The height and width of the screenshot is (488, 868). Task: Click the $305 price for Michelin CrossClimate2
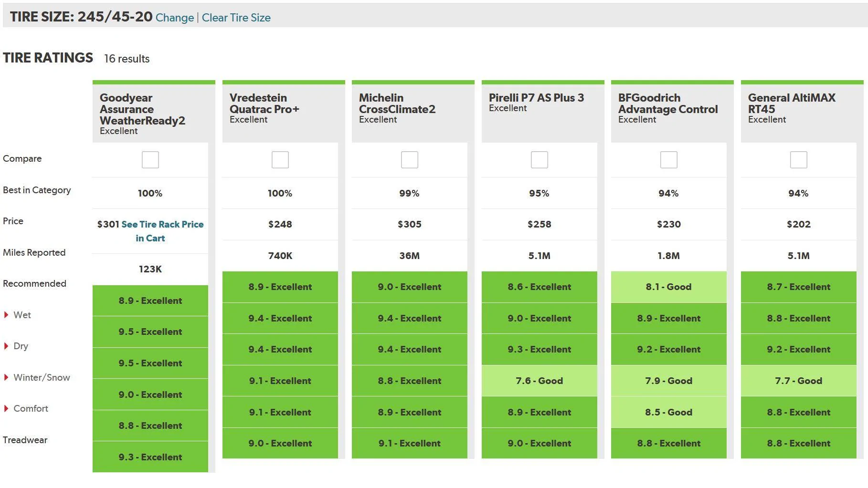coord(409,224)
